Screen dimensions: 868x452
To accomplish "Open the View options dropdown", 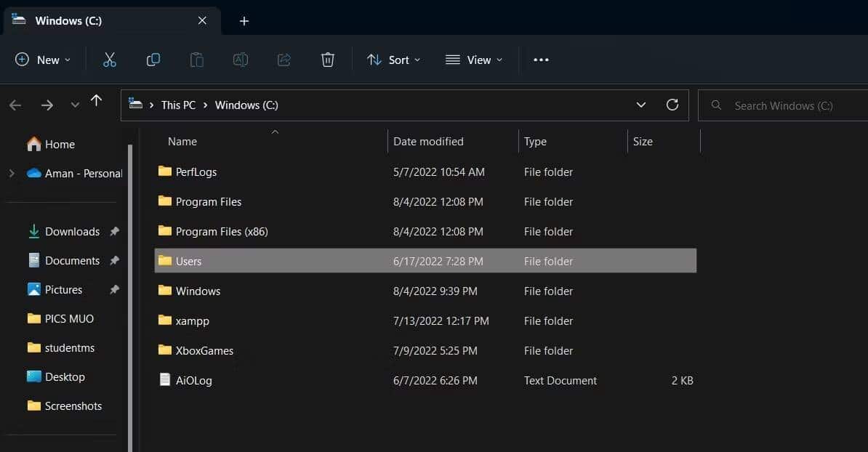I will (x=474, y=60).
